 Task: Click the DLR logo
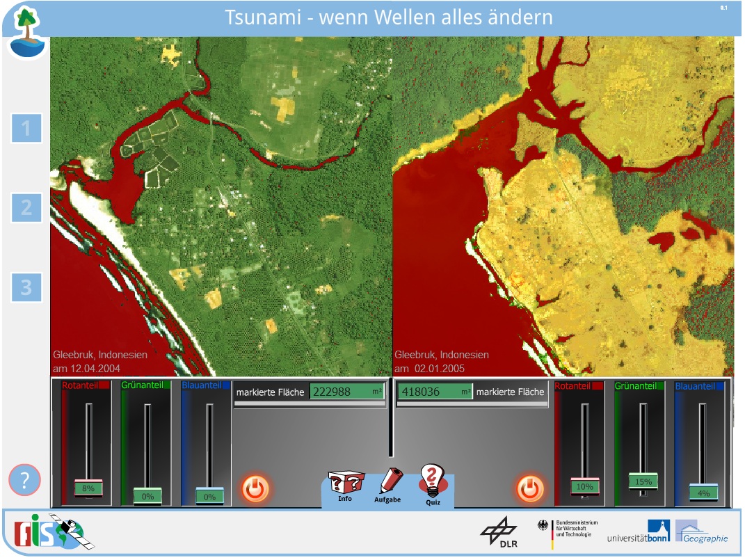tap(498, 532)
